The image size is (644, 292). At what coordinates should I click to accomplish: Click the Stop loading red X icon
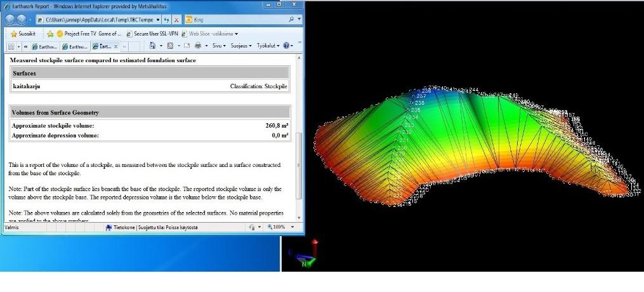[176, 20]
